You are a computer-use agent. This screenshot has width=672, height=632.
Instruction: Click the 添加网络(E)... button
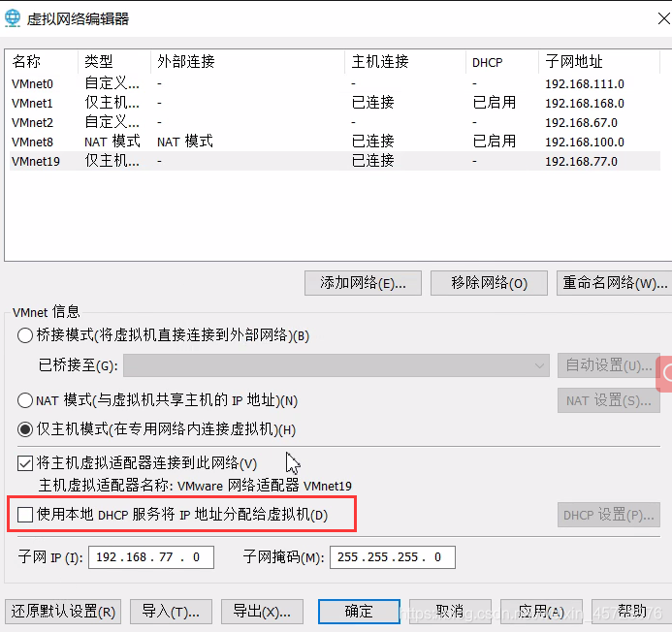[363, 283]
